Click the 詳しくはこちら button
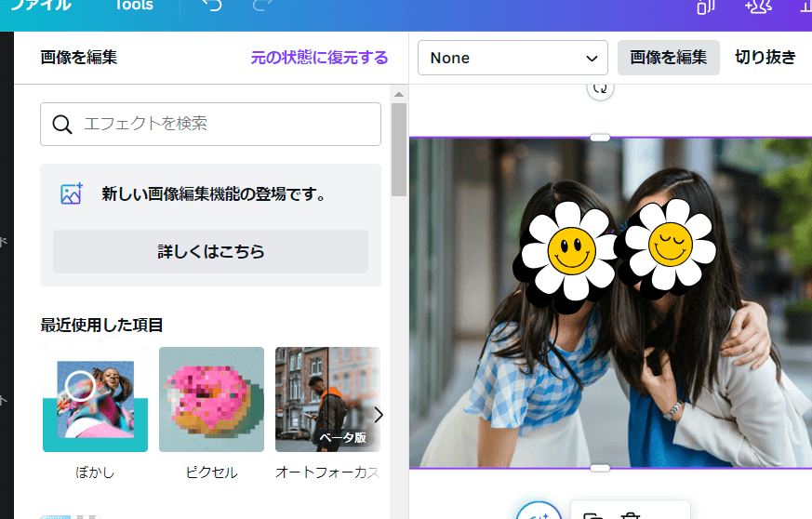 click(x=210, y=252)
